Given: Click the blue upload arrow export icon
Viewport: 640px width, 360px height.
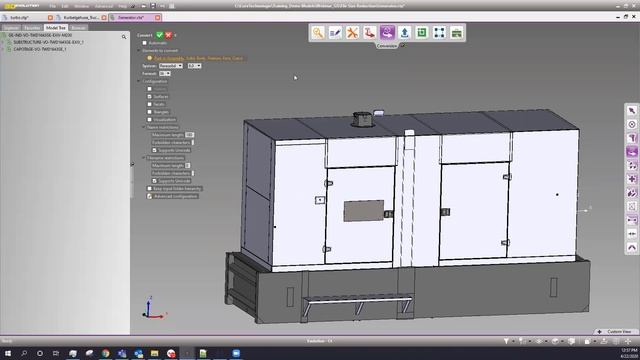Looking at the screenshot, I should click(404, 33).
